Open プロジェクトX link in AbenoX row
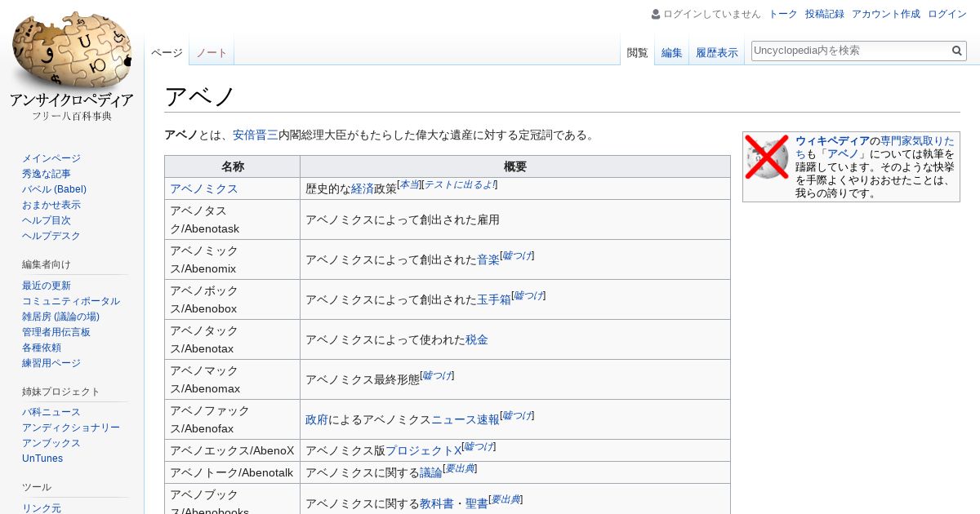Viewport: 980px width, 514px height. coord(423,450)
